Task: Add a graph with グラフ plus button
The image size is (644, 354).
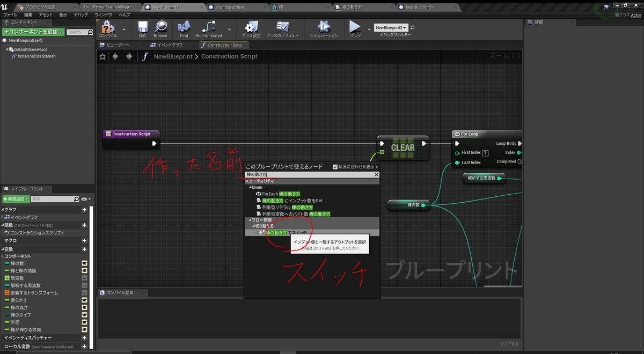Action: pyautogui.click(x=84, y=210)
